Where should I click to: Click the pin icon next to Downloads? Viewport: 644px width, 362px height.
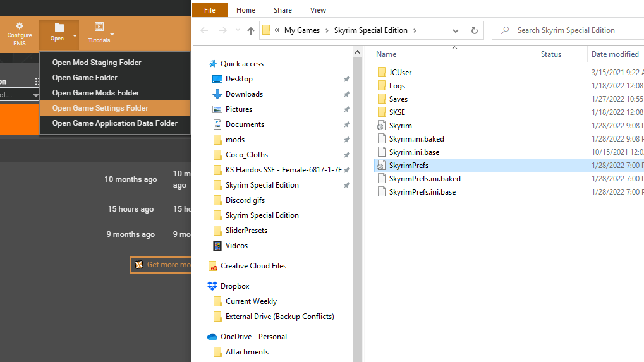coord(346,94)
